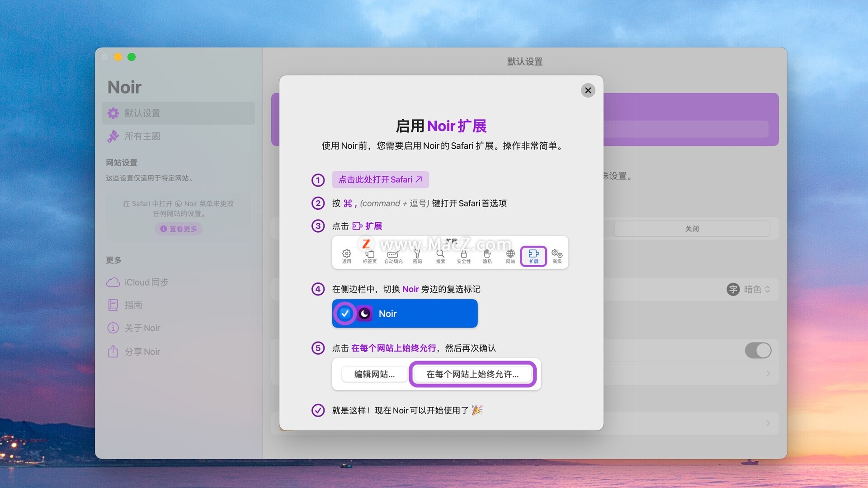Click 点击此处打开 Safari button
This screenshot has width=868, height=488.
[x=380, y=179]
